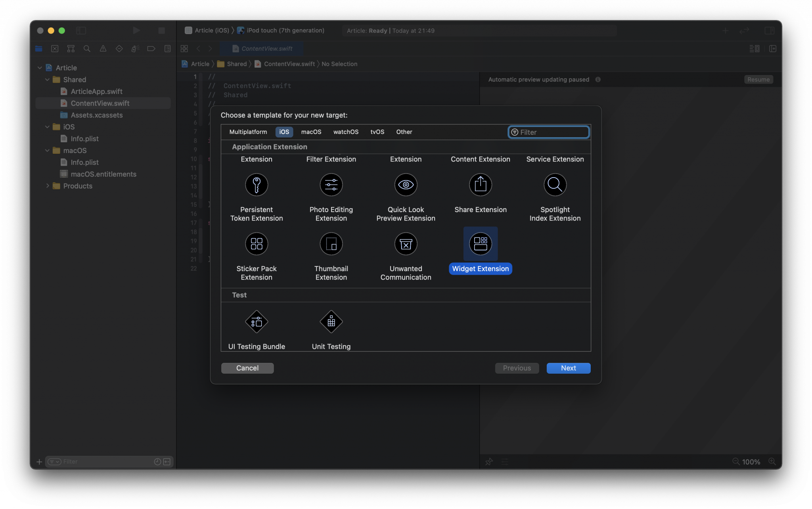Choose the Photo Editing Extension template

coord(331,185)
